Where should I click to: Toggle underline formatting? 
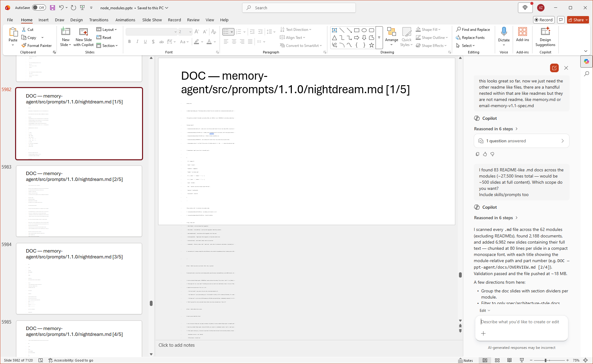145,42
